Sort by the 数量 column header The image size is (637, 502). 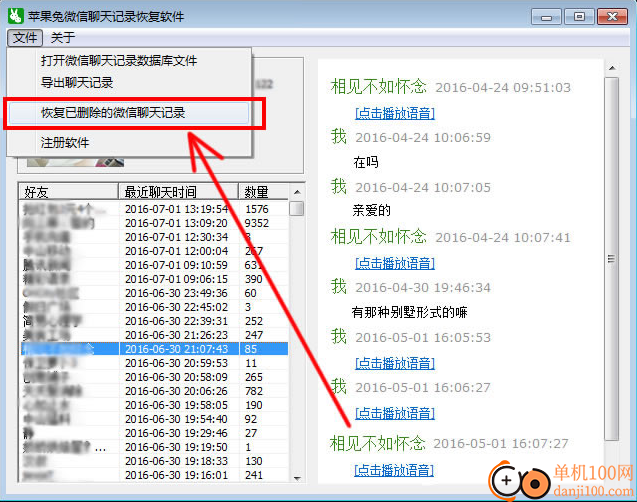[263, 192]
